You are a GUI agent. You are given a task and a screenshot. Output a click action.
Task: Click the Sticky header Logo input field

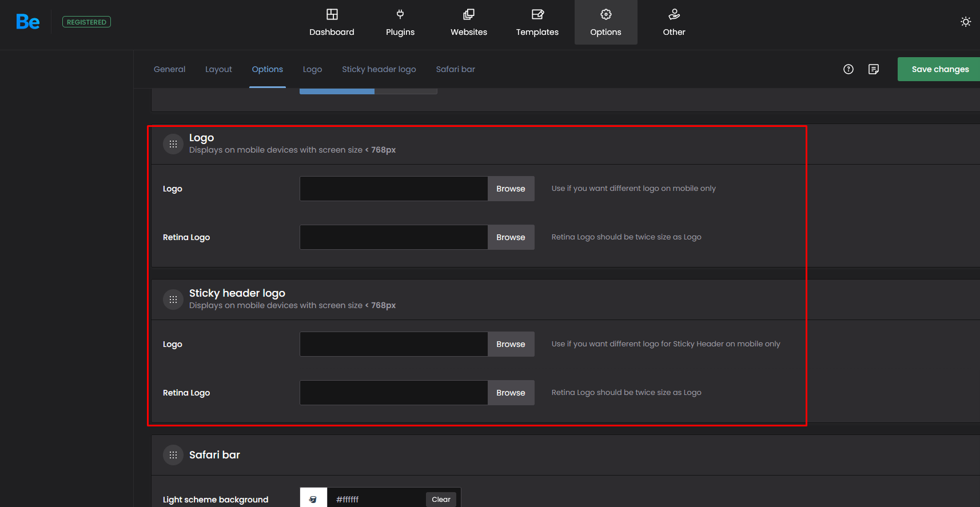click(x=394, y=344)
